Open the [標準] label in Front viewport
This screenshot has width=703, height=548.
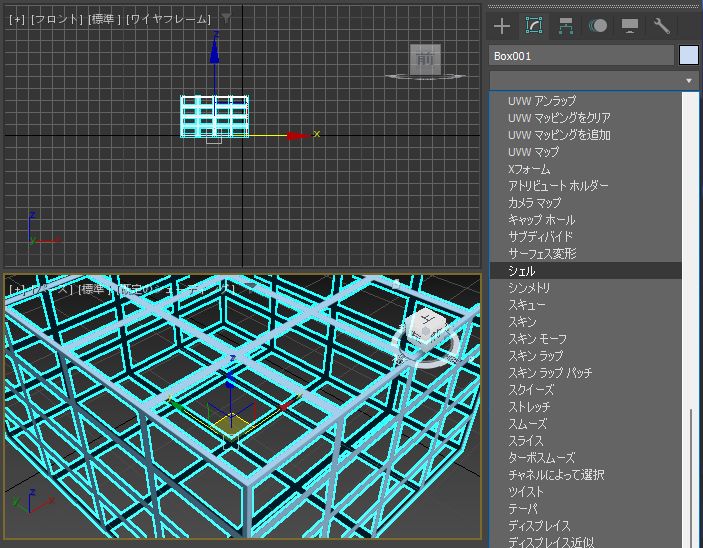coord(104,19)
